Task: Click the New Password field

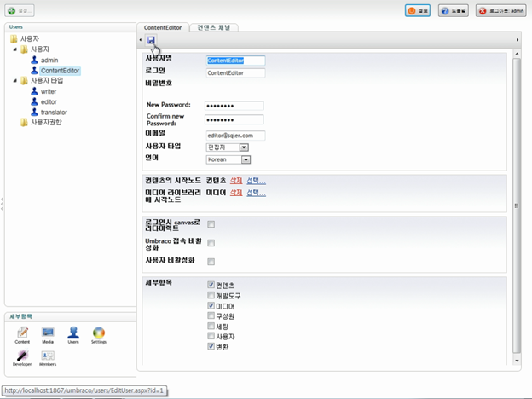Action: click(234, 106)
